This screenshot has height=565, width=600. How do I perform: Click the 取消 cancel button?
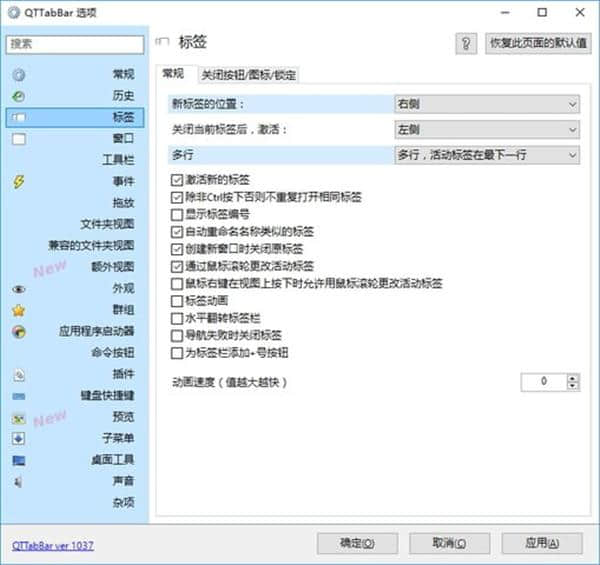click(x=450, y=543)
